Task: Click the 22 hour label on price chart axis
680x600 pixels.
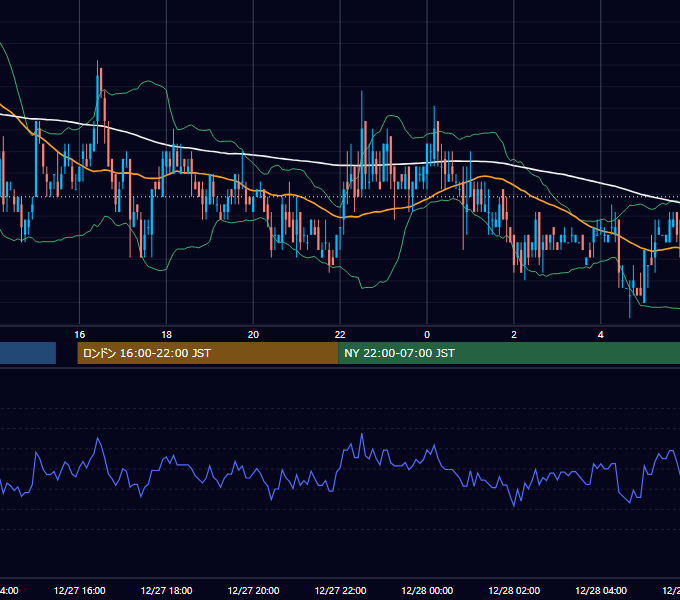Action: (340, 335)
